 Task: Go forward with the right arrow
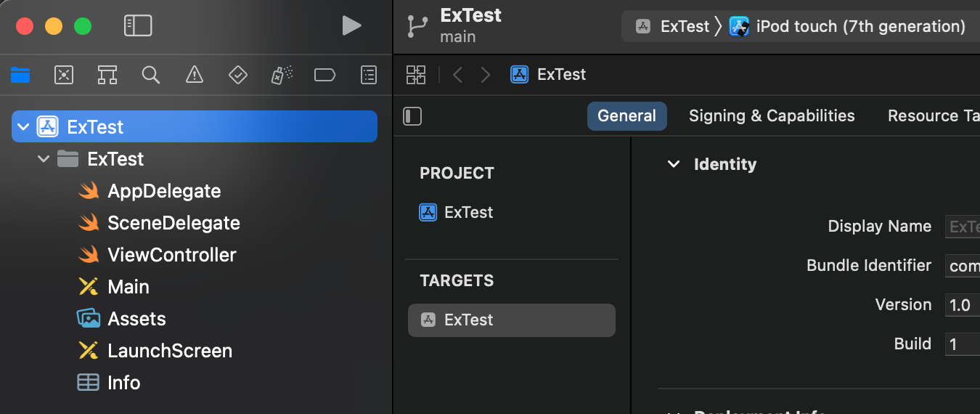coord(486,74)
